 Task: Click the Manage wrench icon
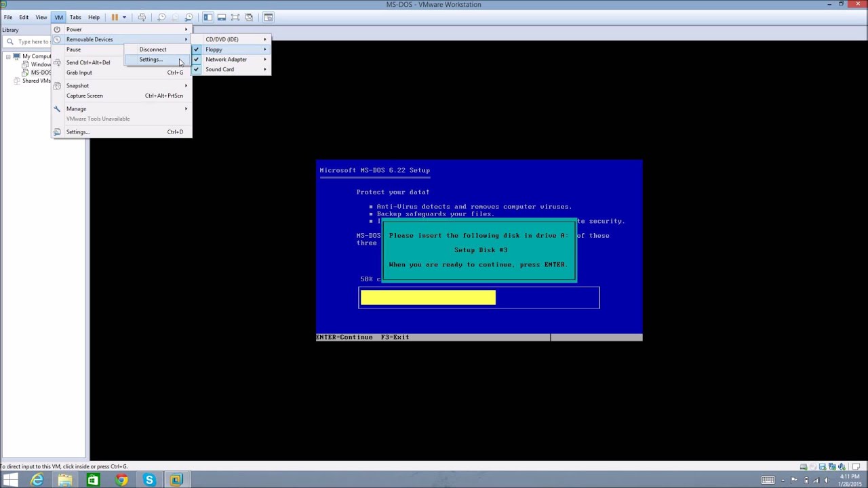tap(58, 108)
